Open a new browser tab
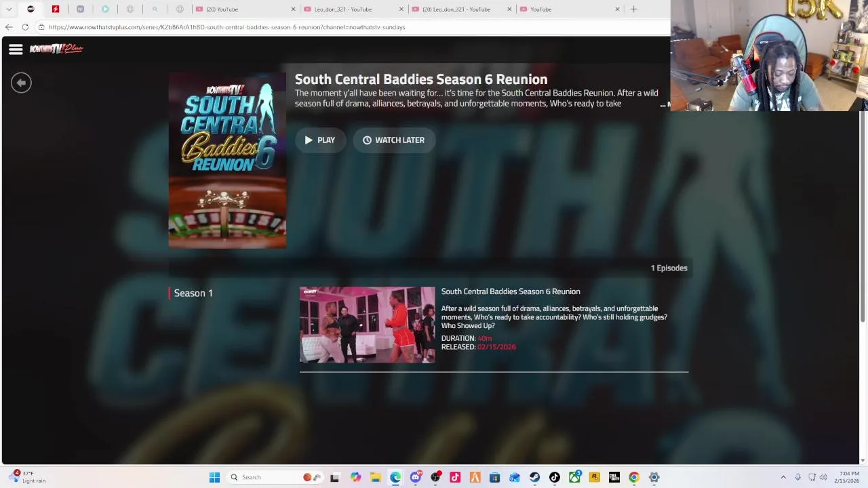This screenshot has height=488, width=868. tap(633, 9)
